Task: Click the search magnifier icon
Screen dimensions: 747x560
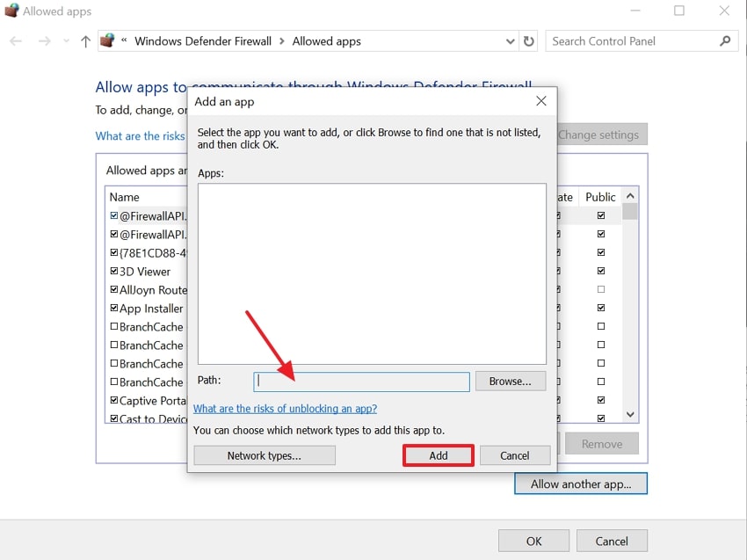Action: (725, 41)
